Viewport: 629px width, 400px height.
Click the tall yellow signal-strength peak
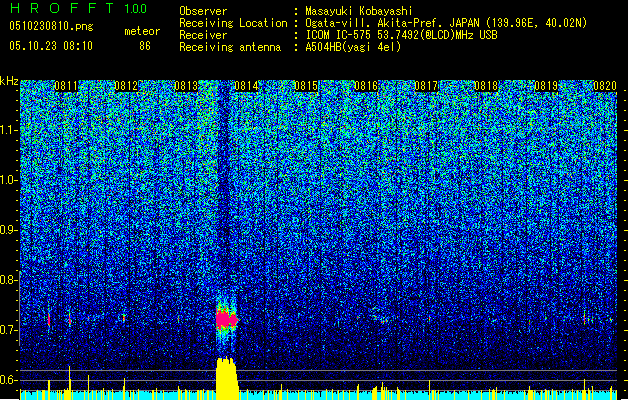click(227, 378)
